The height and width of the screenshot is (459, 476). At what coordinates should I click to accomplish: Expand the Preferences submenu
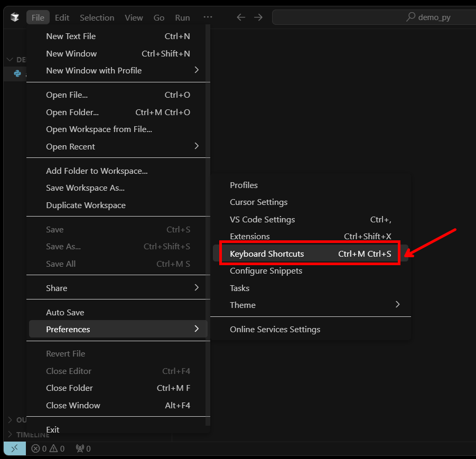coord(118,329)
